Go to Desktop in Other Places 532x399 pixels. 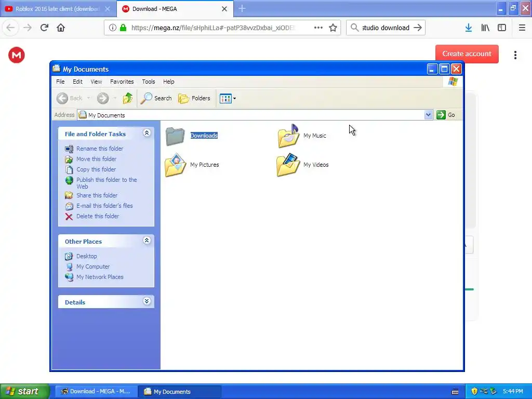tap(87, 256)
